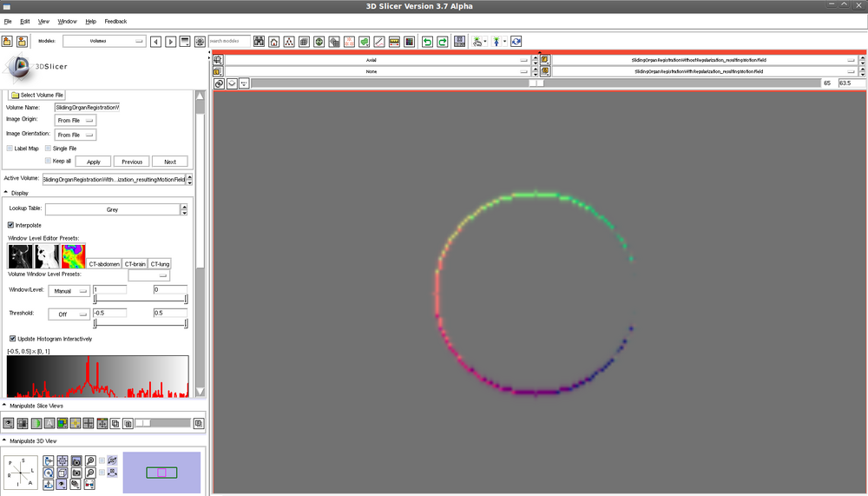Apply the CT-abdomen preset
This screenshot has width=868, height=496.
[104, 264]
